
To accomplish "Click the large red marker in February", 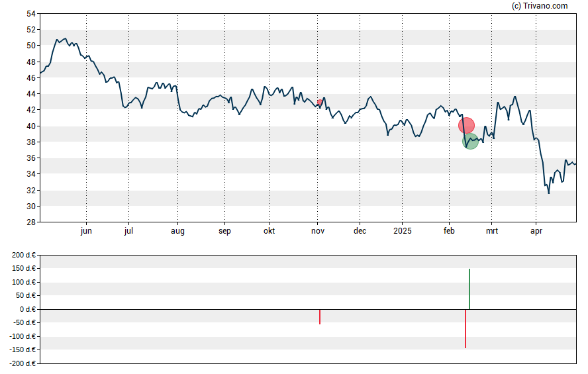I will tap(466, 126).
